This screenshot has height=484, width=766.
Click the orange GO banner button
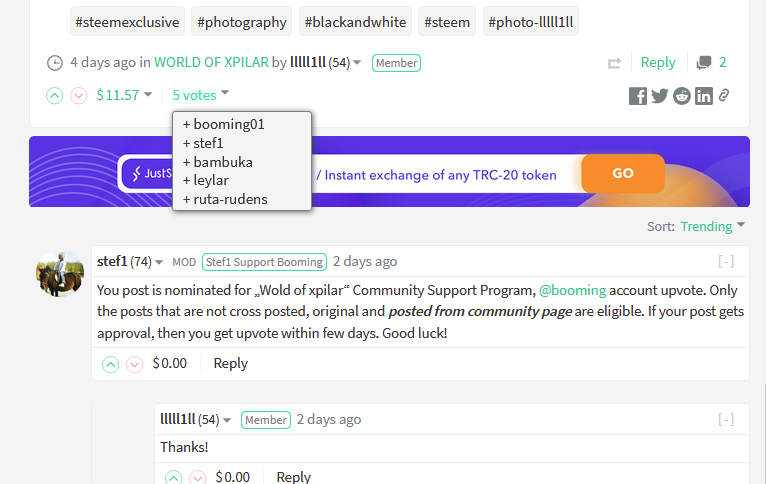click(623, 173)
